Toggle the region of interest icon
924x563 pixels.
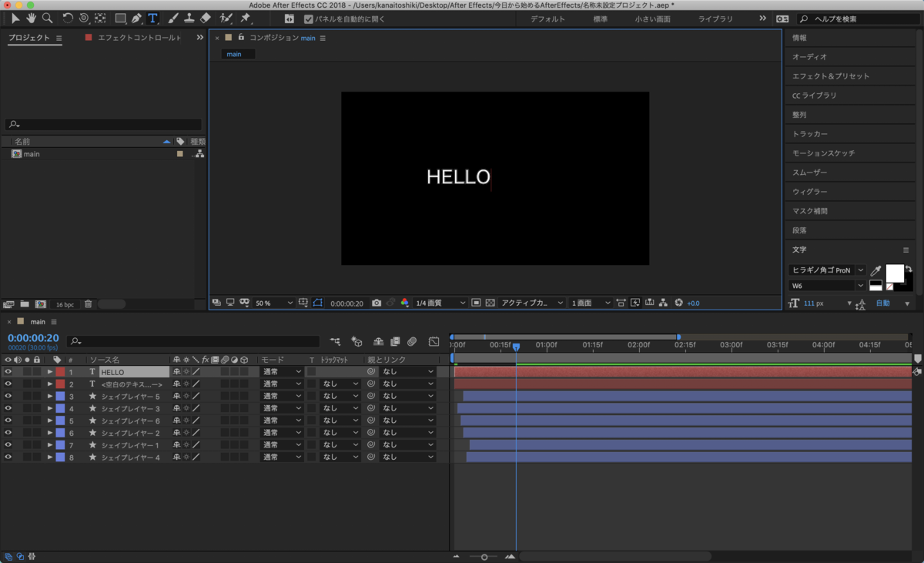tap(476, 303)
